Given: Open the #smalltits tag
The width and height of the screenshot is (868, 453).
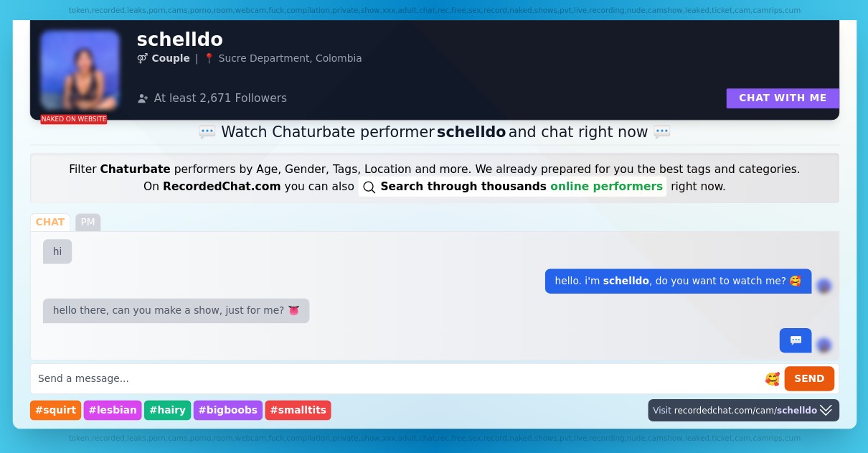Looking at the screenshot, I should 298,410.
